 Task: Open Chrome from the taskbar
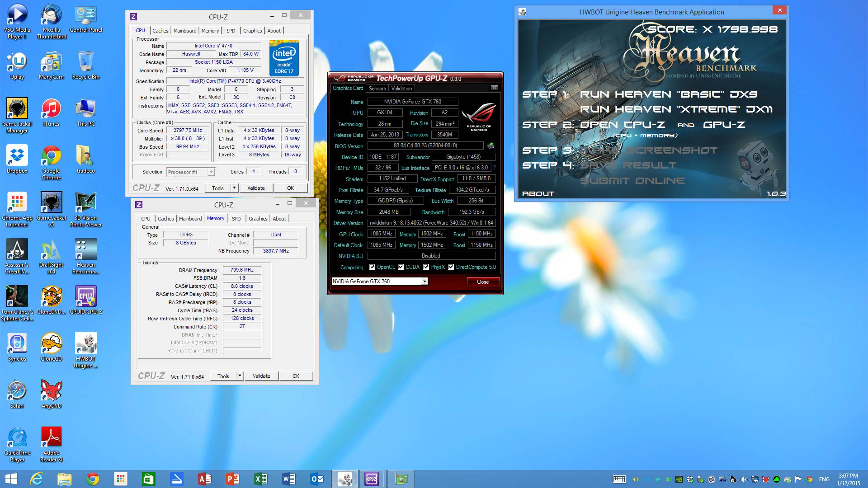(93, 479)
